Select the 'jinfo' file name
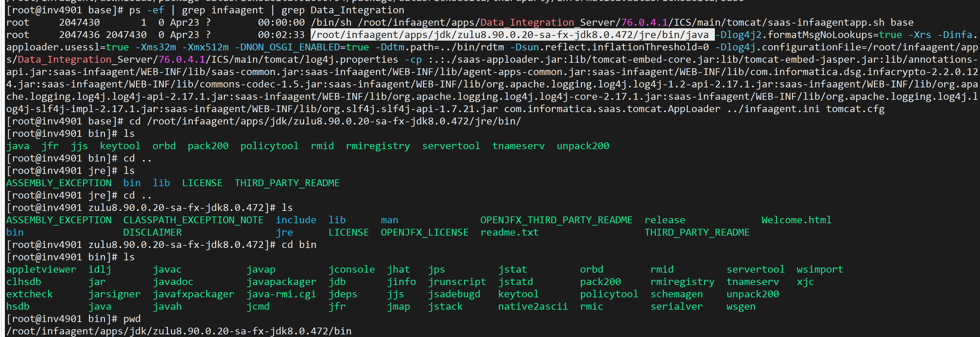 point(402,281)
